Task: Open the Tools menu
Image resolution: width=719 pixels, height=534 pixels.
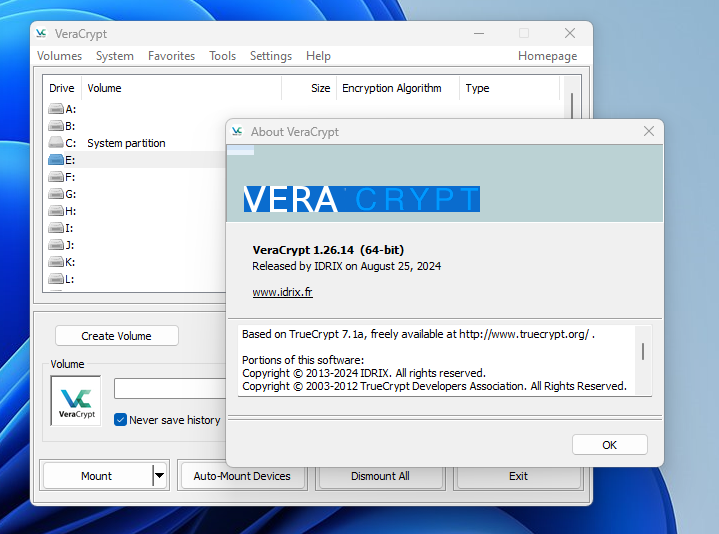Action: (222, 56)
